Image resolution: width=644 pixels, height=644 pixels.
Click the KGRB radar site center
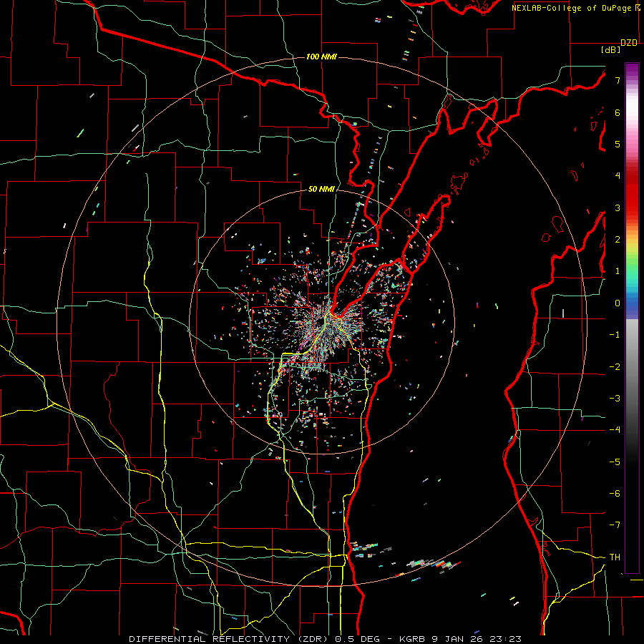(322, 321)
